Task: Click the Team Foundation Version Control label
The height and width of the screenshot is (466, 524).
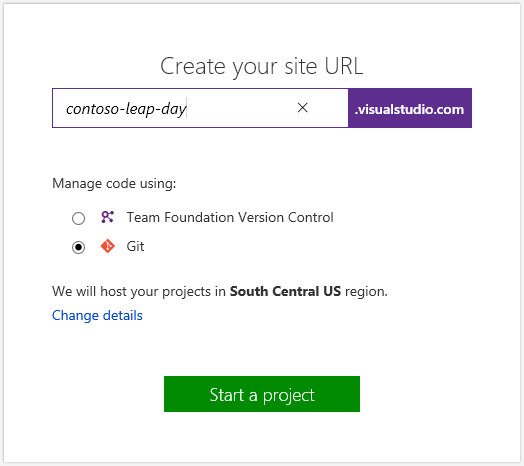Action: 230,218
